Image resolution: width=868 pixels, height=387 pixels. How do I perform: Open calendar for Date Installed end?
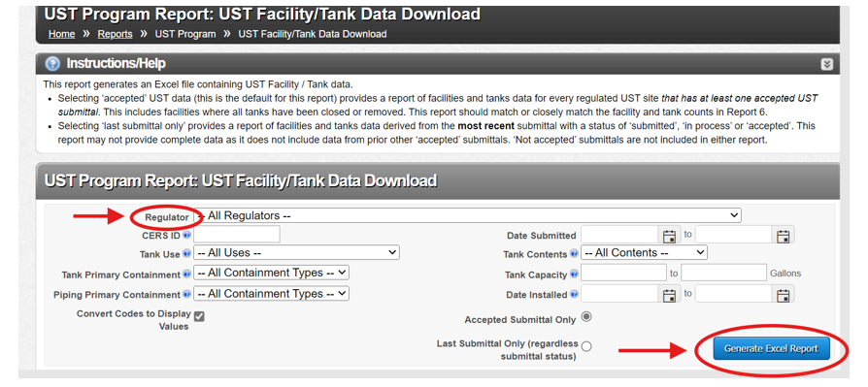pyautogui.click(x=783, y=295)
